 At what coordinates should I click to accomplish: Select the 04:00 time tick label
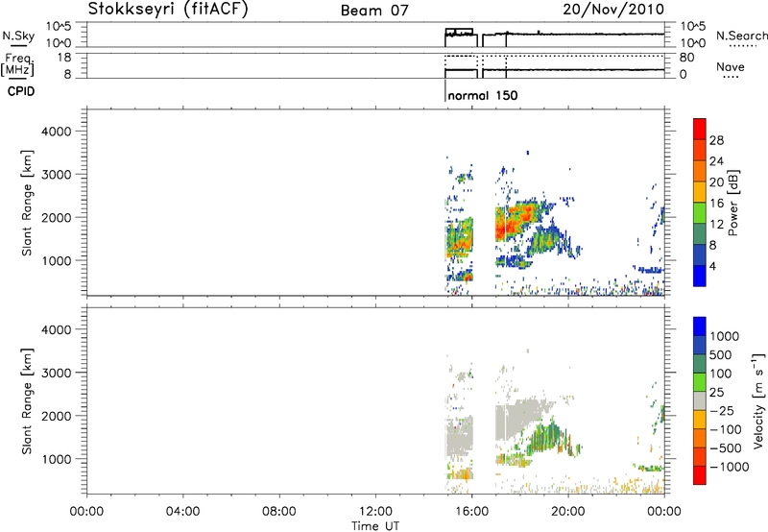tap(182, 512)
